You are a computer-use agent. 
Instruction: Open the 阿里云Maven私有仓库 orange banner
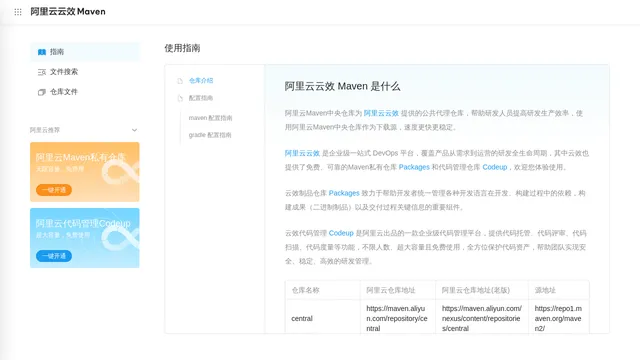pyautogui.click(x=84, y=172)
